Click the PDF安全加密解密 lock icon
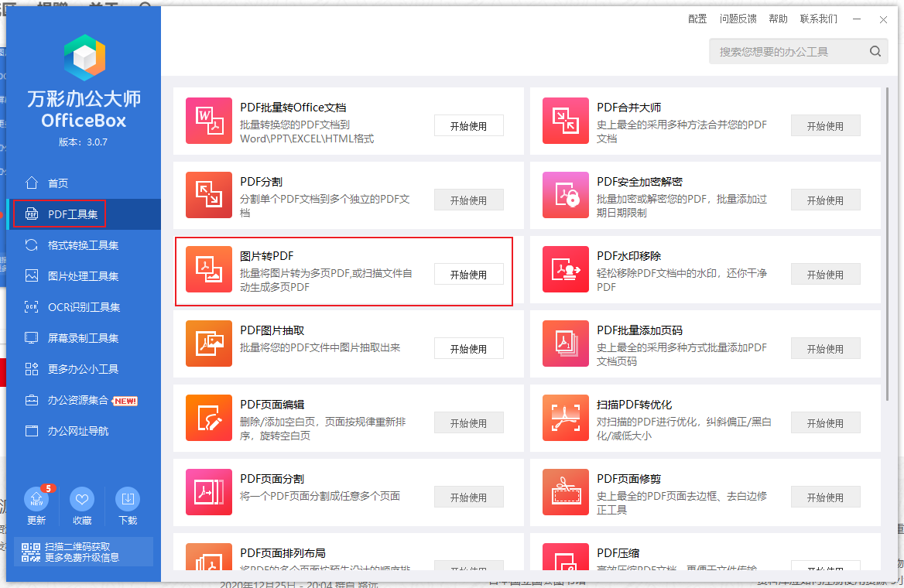The height and width of the screenshot is (588, 904). click(566, 195)
